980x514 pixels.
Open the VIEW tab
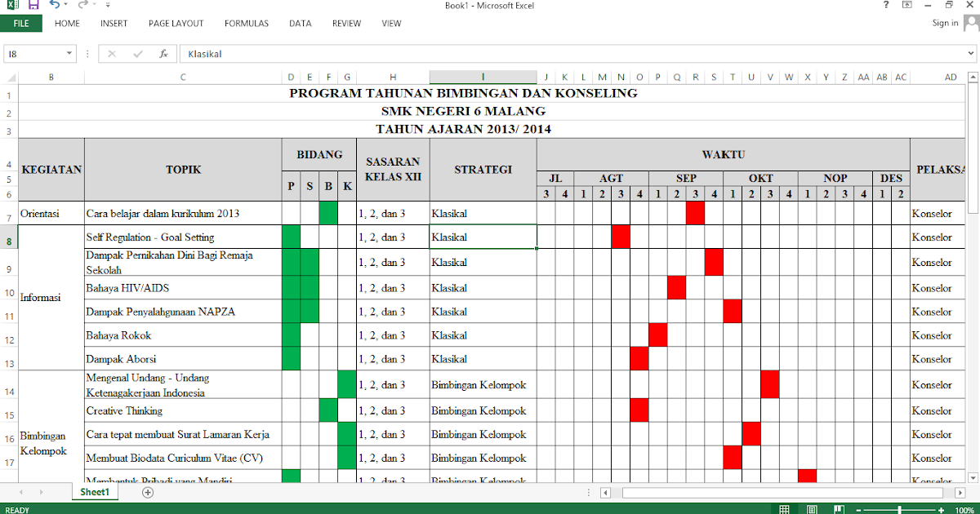[391, 24]
